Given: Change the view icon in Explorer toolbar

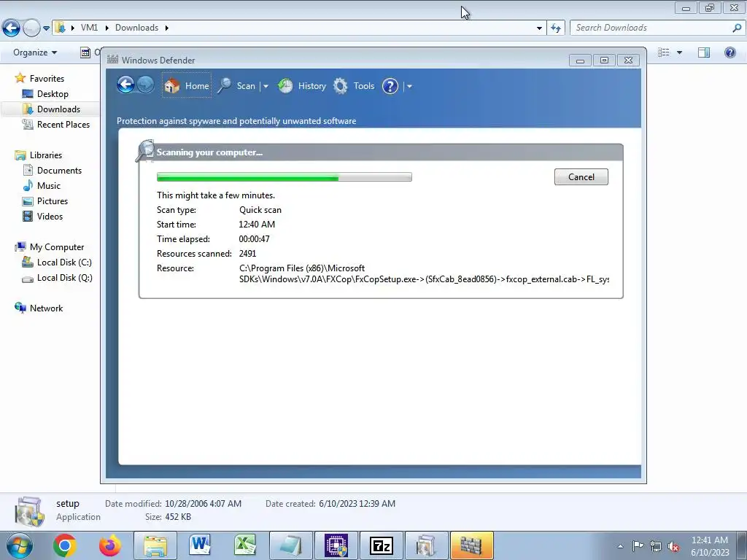Looking at the screenshot, I should point(664,52).
